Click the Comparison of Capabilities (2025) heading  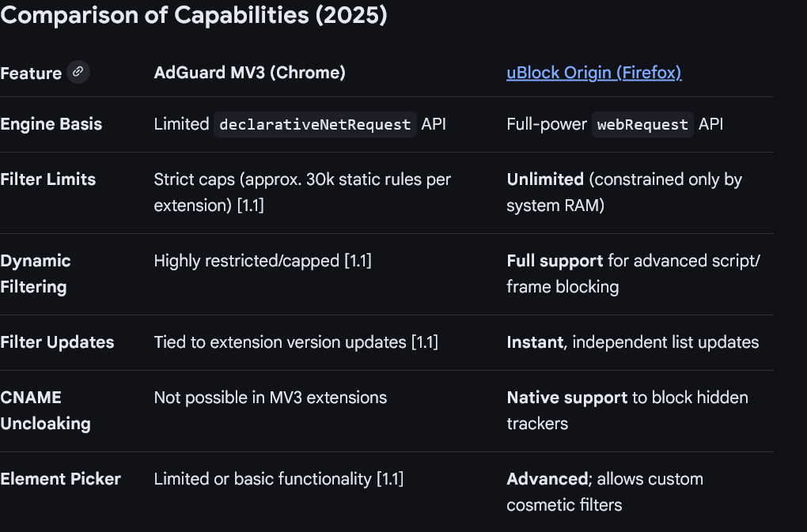click(194, 16)
